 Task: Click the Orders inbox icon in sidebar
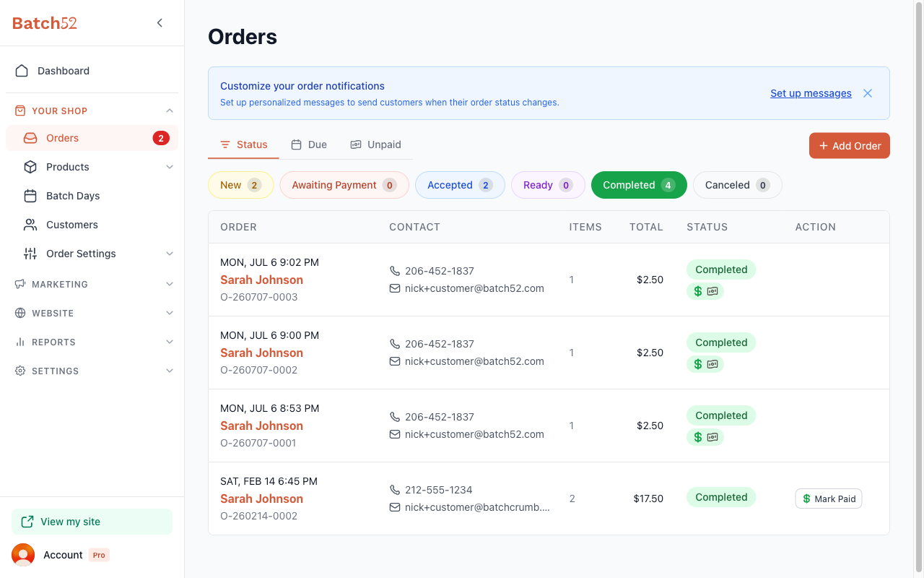[x=30, y=138]
